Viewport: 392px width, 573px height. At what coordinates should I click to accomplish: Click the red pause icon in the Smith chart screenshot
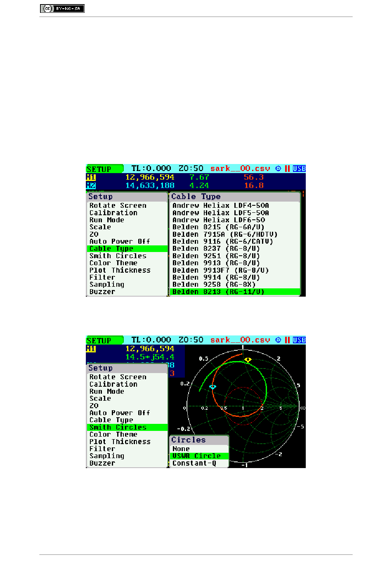pos(287,340)
